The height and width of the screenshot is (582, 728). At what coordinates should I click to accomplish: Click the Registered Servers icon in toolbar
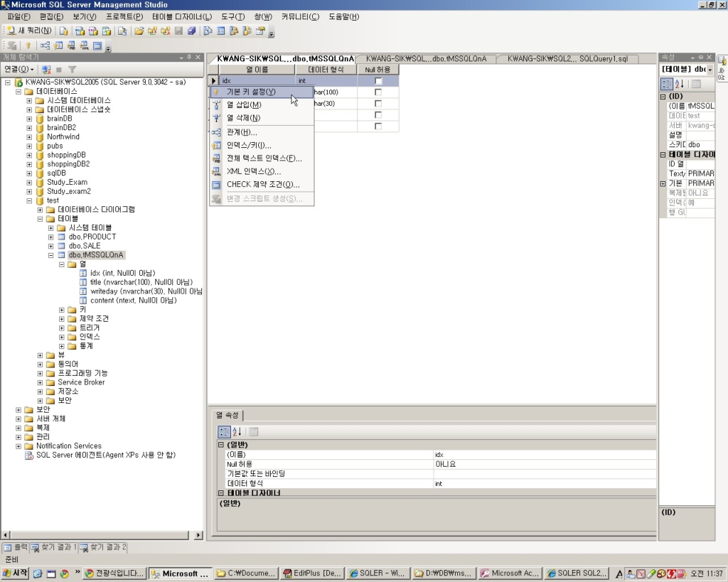208,31
